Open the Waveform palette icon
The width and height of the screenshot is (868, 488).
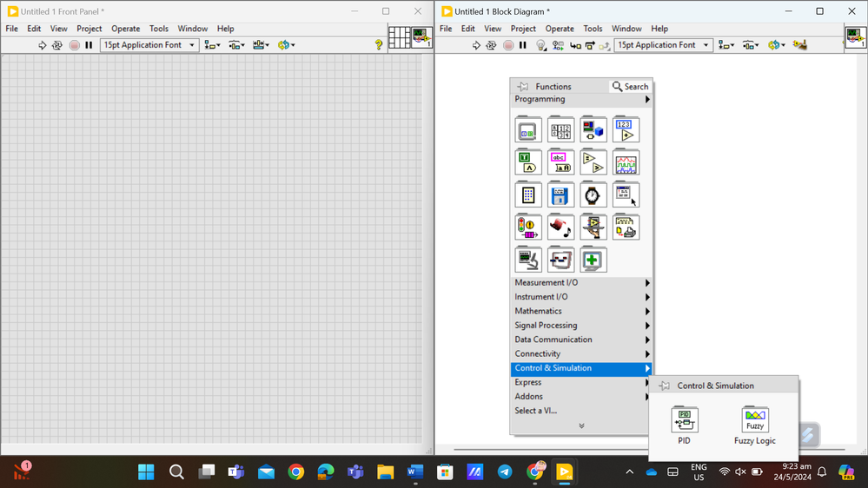[626, 162]
